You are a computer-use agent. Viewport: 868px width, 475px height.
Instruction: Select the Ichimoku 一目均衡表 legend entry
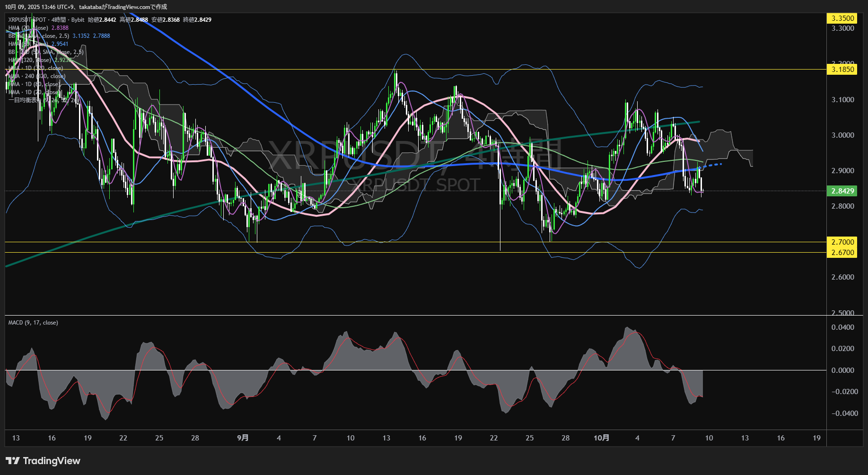point(24,100)
